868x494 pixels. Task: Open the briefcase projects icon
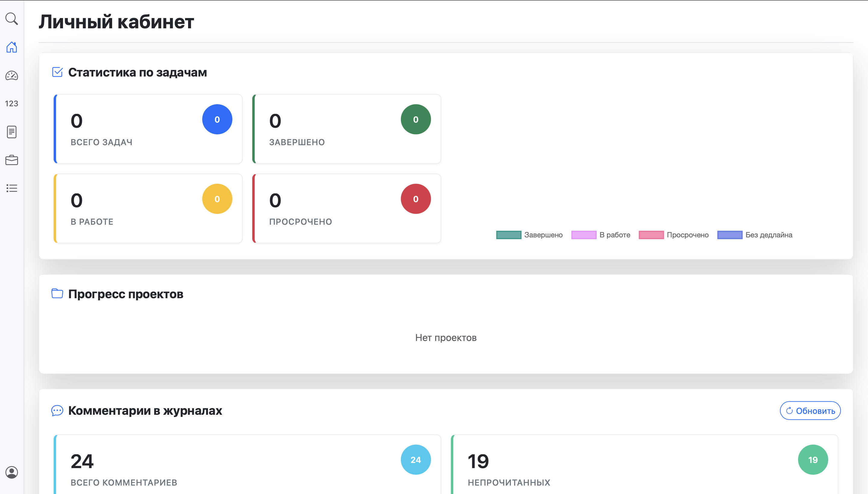(11, 160)
